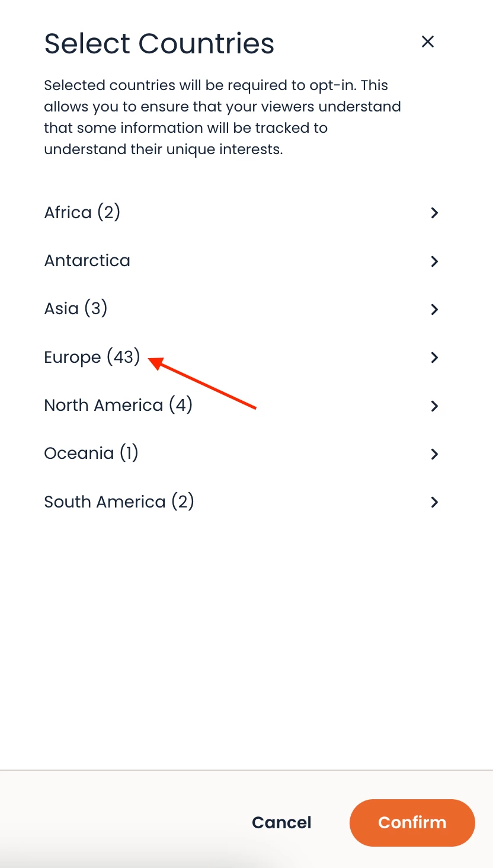
Task: Select the Africa (2) continent label
Action: (x=82, y=213)
